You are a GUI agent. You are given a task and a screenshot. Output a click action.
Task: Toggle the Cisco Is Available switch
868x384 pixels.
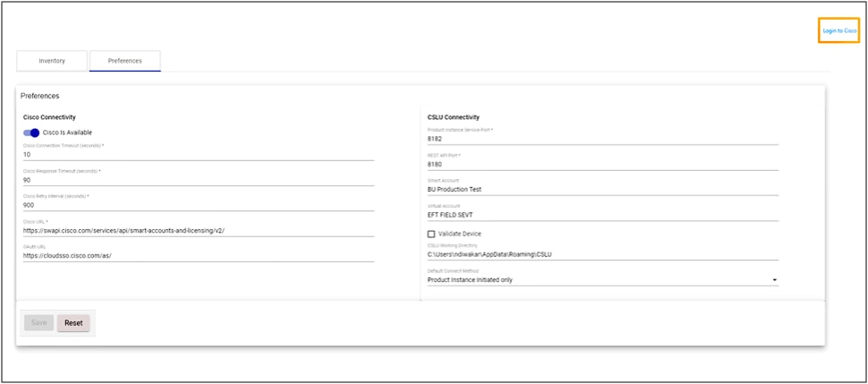[x=31, y=132]
